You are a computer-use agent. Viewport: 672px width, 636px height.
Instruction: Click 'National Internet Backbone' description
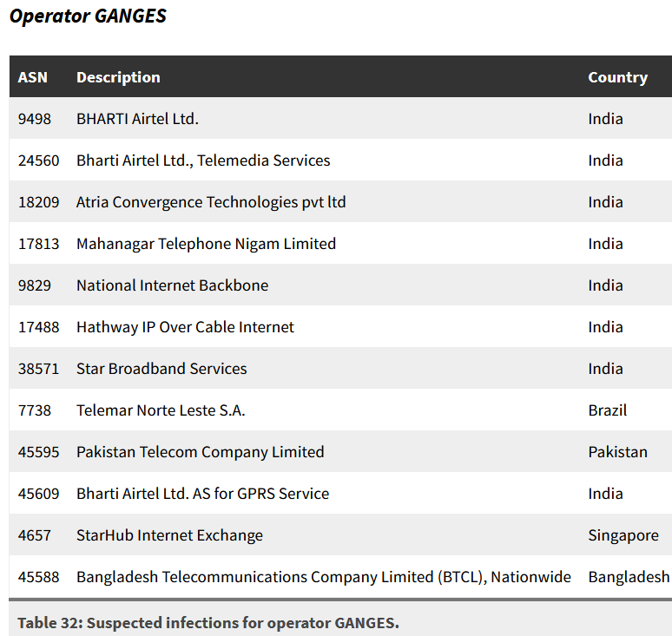(172, 285)
